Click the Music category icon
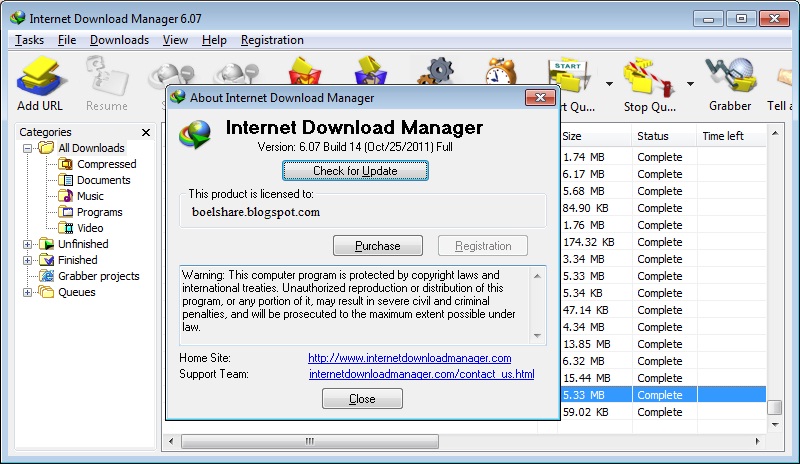Screen dimensions: 800x464 pyautogui.click(x=65, y=196)
